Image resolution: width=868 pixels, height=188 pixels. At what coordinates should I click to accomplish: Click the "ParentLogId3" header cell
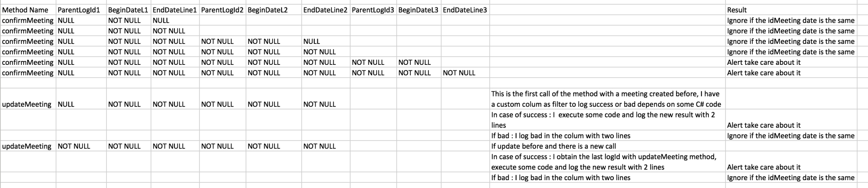(373, 10)
